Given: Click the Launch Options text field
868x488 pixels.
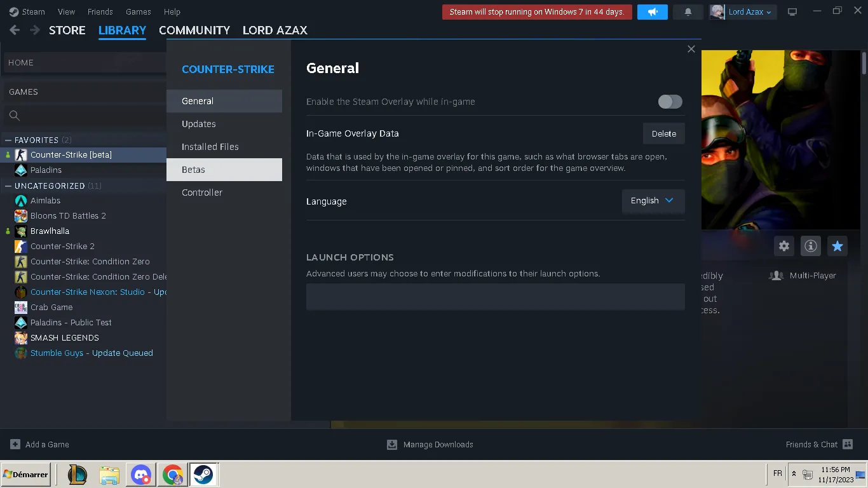Looking at the screenshot, I should (x=496, y=297).
